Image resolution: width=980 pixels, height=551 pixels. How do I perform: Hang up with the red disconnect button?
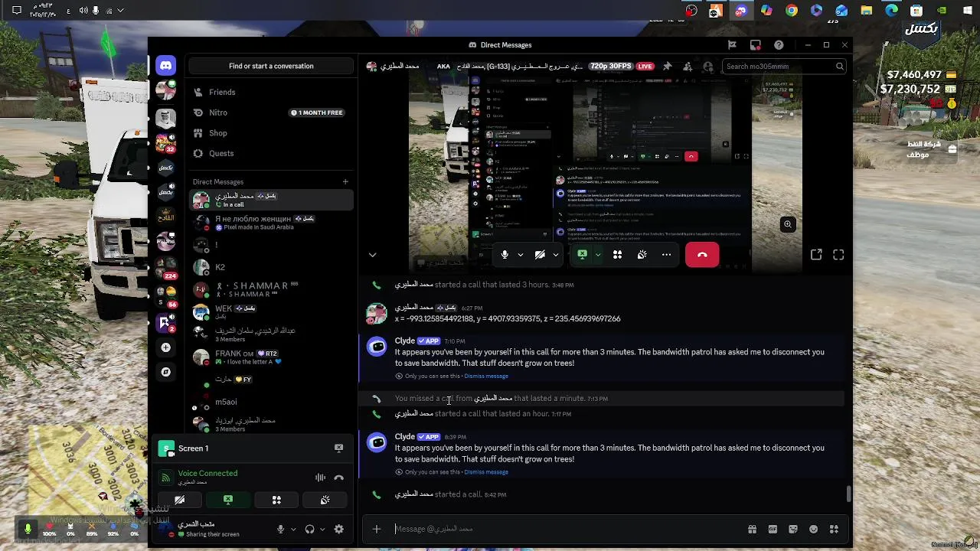pyautogui.click(x=702, y=255)
